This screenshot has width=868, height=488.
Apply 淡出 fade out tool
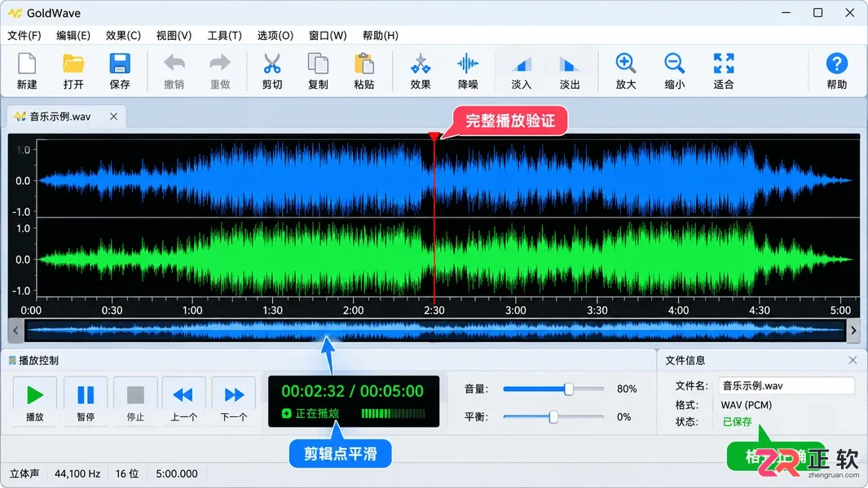[569, 70]
